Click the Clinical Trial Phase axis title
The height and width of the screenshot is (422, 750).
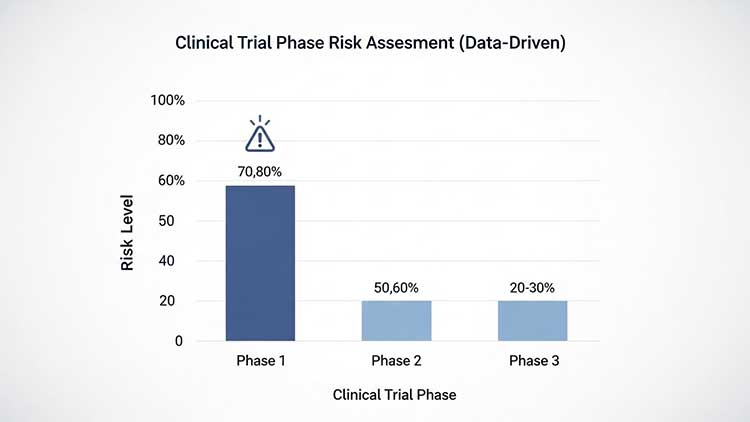click(x=394, y=395)
